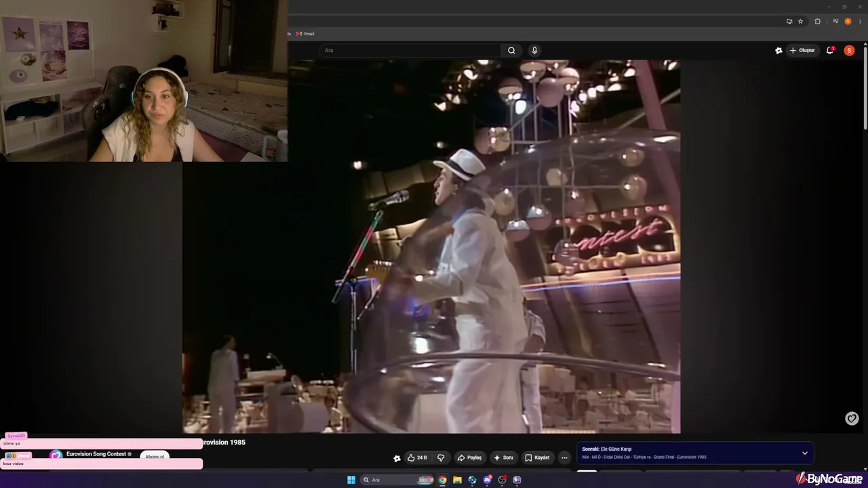This screenshot has width=868, height=488.
Task: Click the 'Ele Güne Karşı' next-video title
Action: pyautogui.click(x=616, y=449)
